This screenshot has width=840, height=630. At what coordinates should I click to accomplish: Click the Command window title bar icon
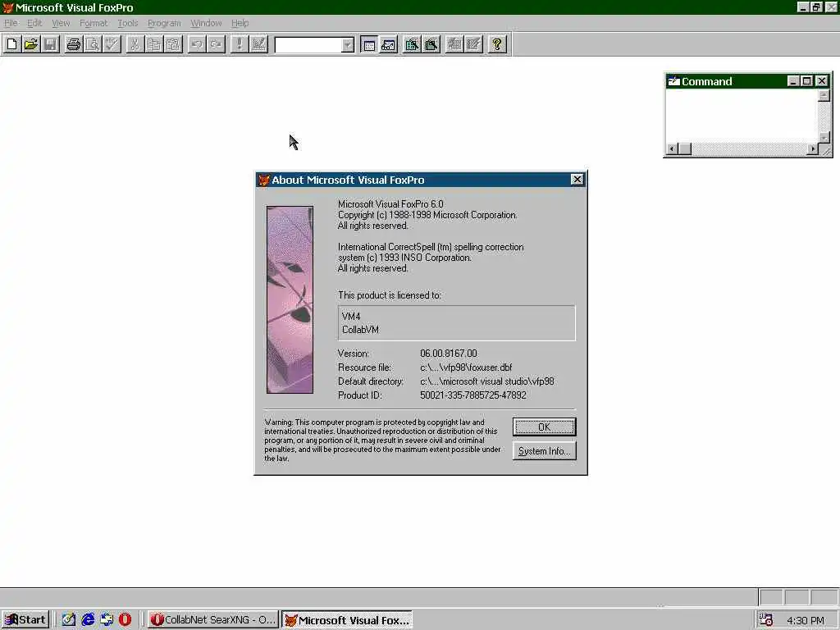pos(674,81)
